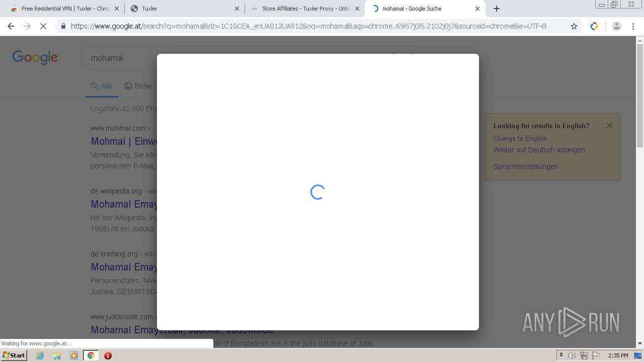Open the judoinside.com Mohamal result
644x362 pixels.
click(182, 330)
